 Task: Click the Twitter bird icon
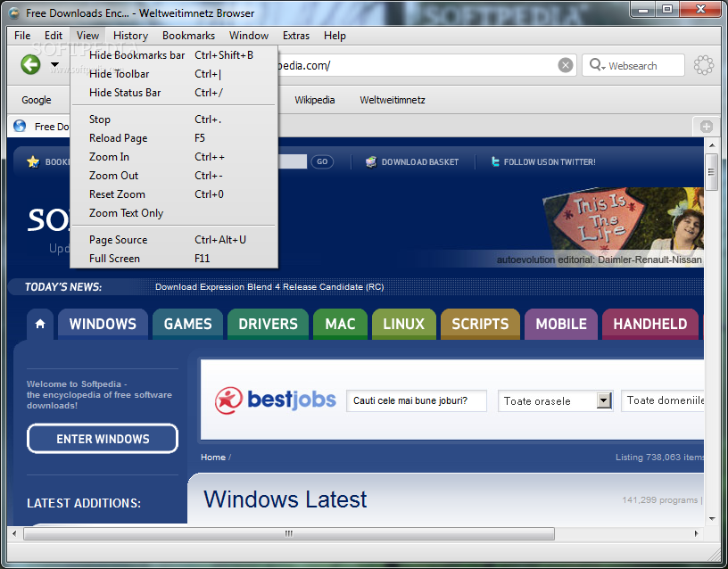pyautogui.click(x=495, y=161)
